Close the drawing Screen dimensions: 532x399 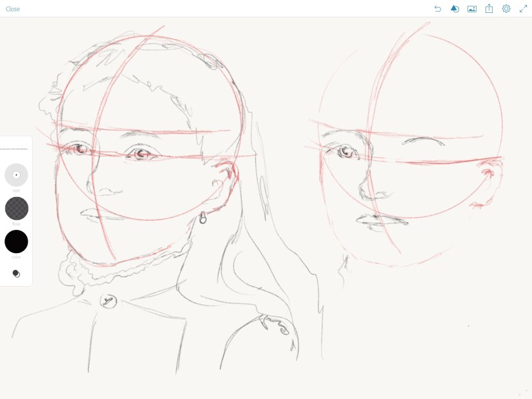click(13, 9)
